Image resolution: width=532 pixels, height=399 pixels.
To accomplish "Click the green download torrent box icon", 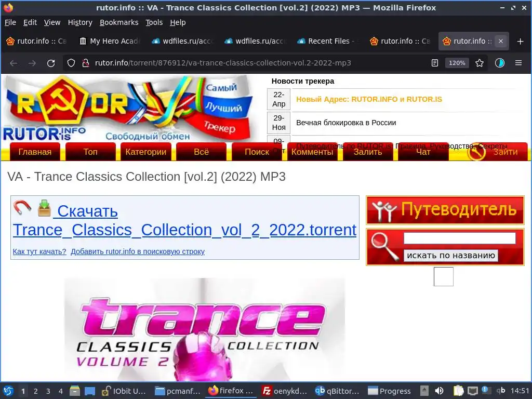I will [x=45, y=208].
